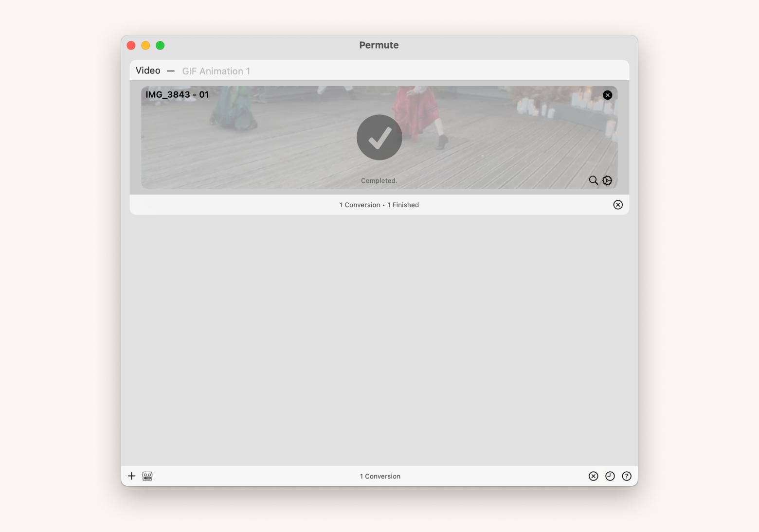Open help question mark icon
759x532 pixels.
click(627, 476)
